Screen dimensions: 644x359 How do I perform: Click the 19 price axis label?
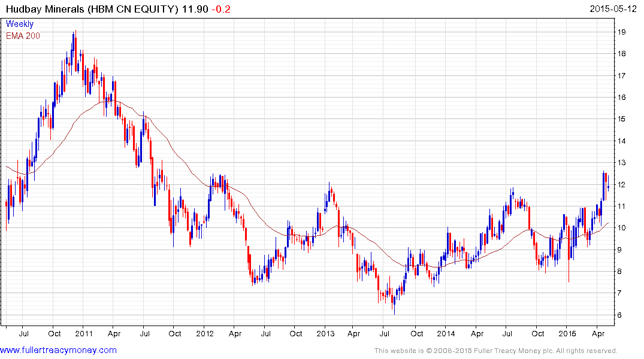[x=621, y=32]
